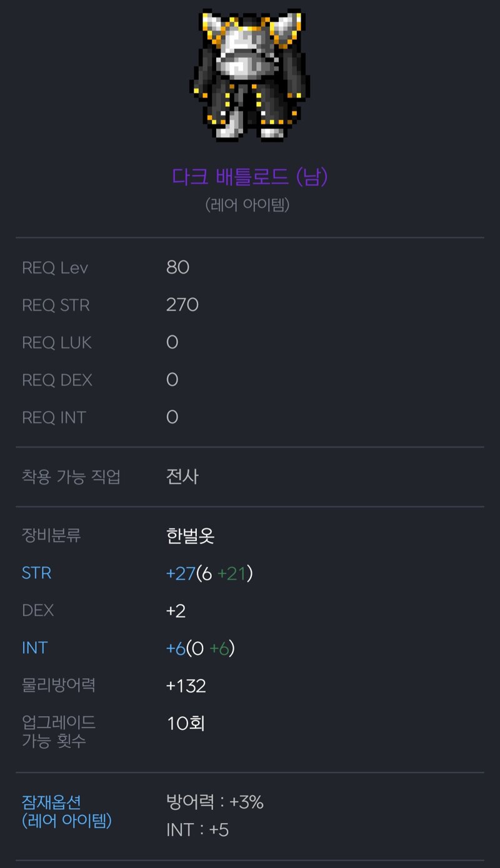Select the REQ LUK row label
The image size is (500, 868).
point(57,343)
